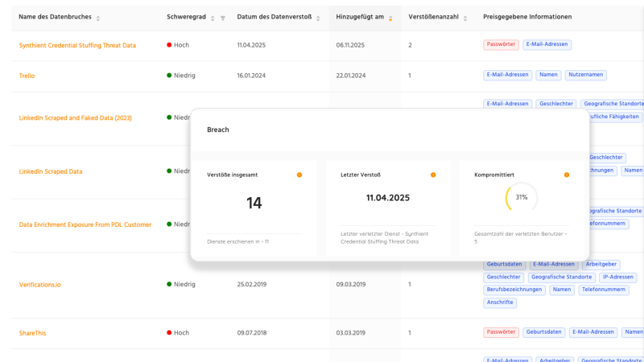Open the Schweregrad filter icon
Viewport: 644px width, 362px height.
coord(223,18)
